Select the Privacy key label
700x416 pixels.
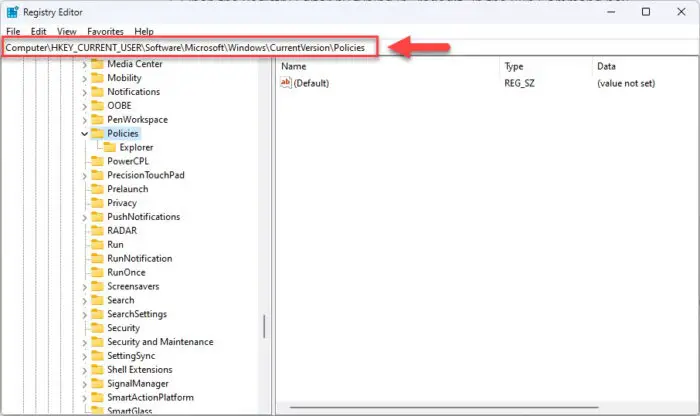122,203
